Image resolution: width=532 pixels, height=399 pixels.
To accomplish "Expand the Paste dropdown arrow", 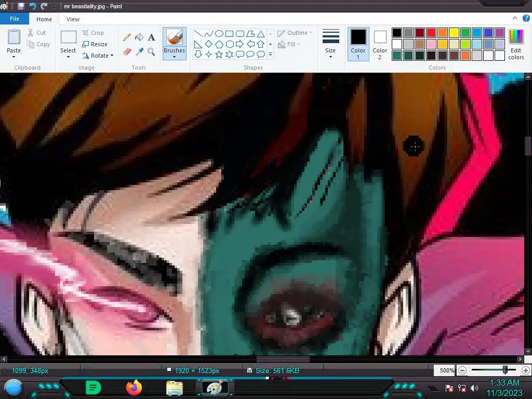I will coord(14,57).
